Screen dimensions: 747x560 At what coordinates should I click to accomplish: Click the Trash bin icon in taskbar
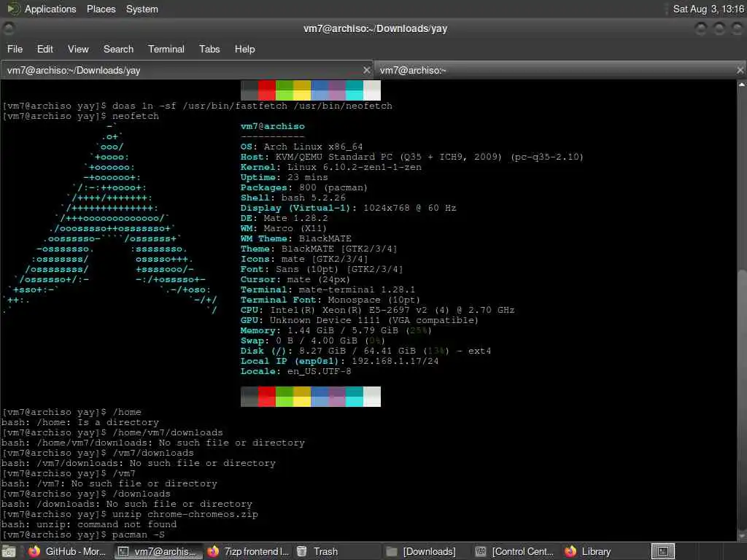click(301, 551)
